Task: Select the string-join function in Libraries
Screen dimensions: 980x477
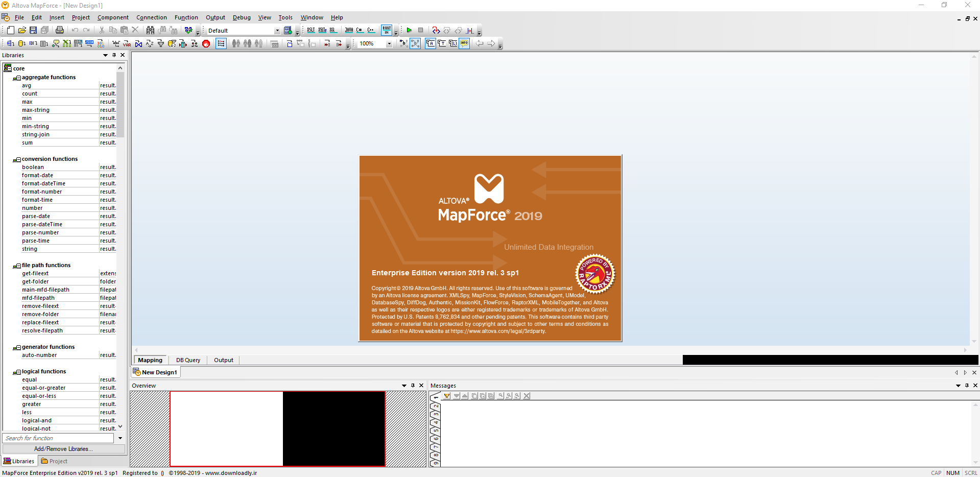Action: 36,134
